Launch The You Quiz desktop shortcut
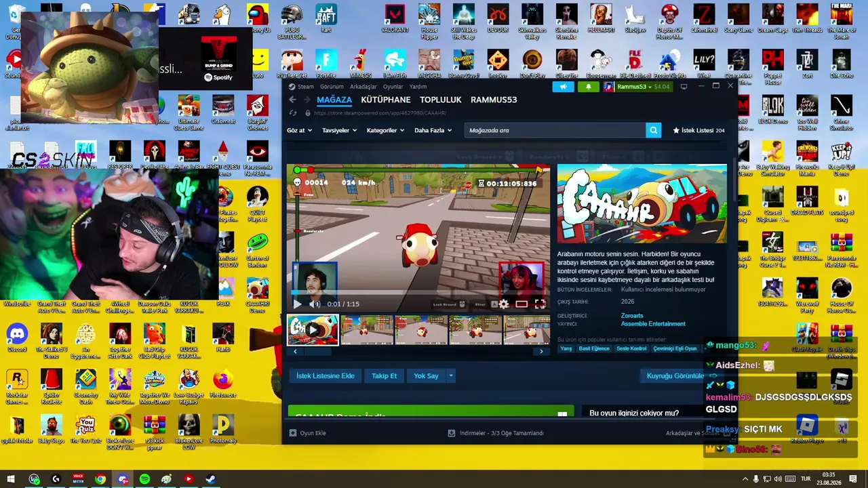Viewport: 868px width, 488px height. pos(86,429)
